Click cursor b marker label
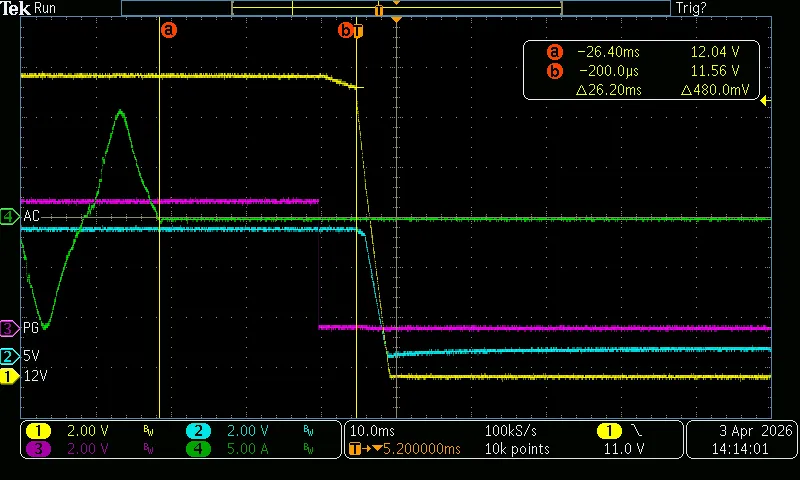 click(345, 31)
